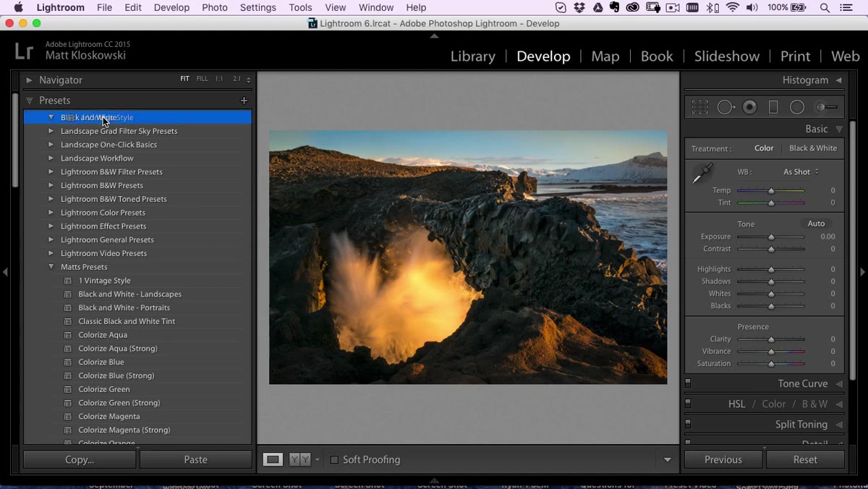Image resolution: width=868 pixels, height=489 pixels.
Task: Click the preset icon beside Colorize Aqua
Action: pyautogui.click(x=68, y=335)
